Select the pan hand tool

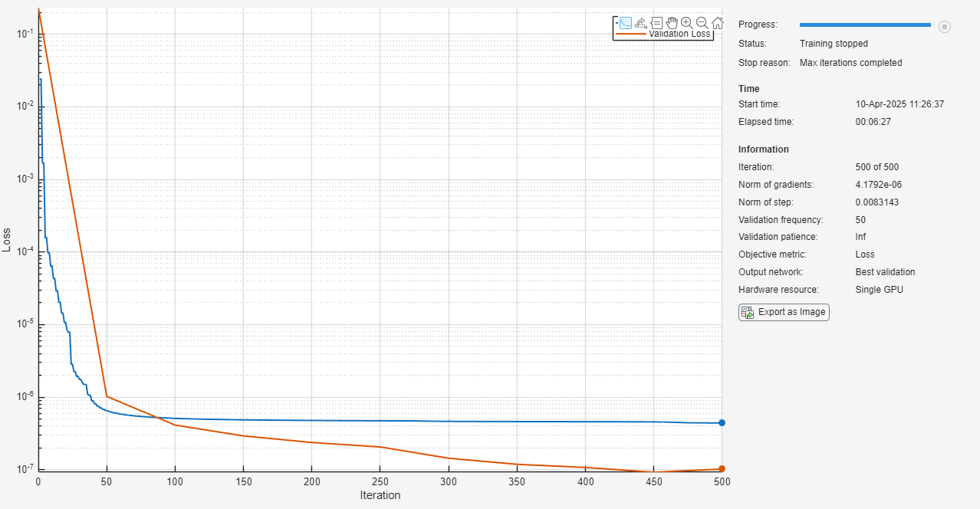[x=672, y=23]
